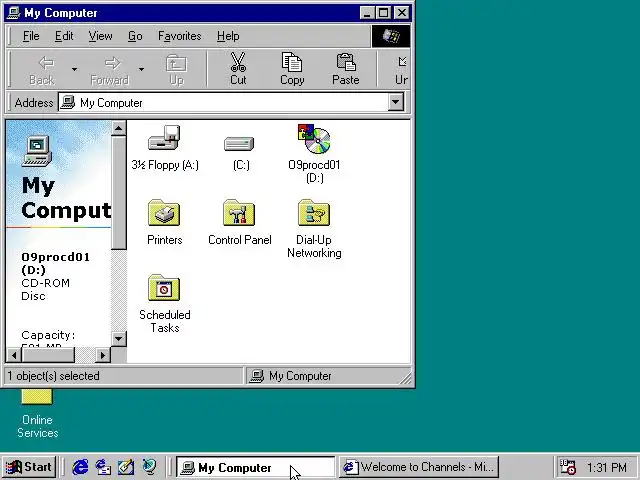Open the Forward history dropdown arrow
The height and width of the screenshot is (480, 640).
(x=141, y=69)
